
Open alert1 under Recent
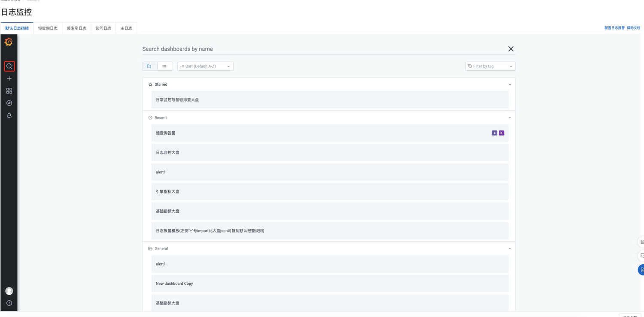click(x=330, y=172)
